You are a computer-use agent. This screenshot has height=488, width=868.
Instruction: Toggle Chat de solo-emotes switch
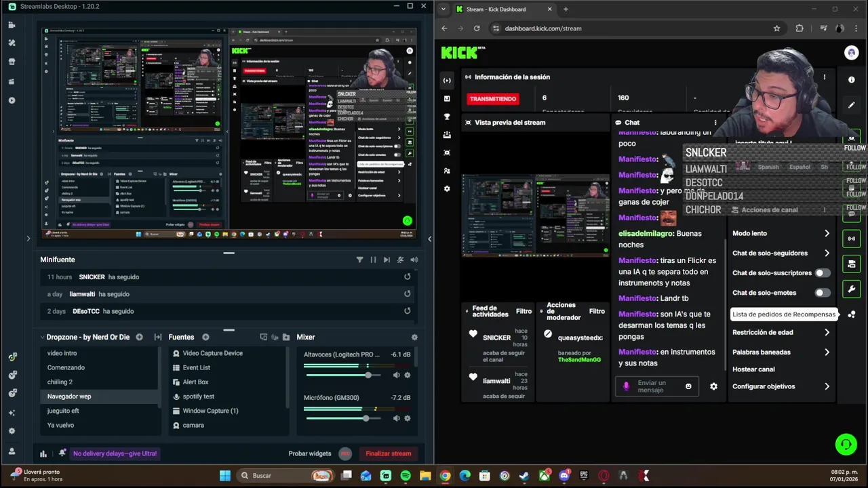click(x=823, y=293)
